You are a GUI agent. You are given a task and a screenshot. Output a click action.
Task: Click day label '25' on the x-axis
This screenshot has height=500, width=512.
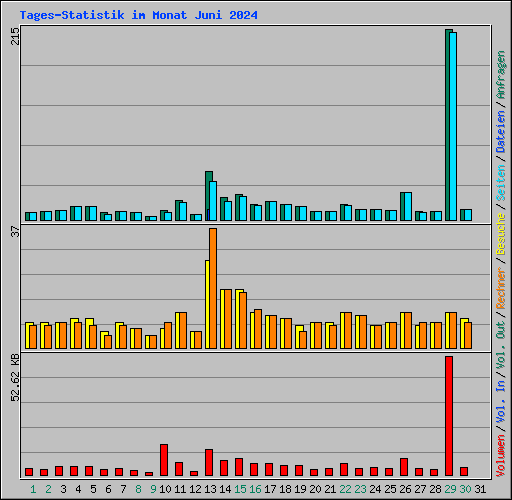390,489
